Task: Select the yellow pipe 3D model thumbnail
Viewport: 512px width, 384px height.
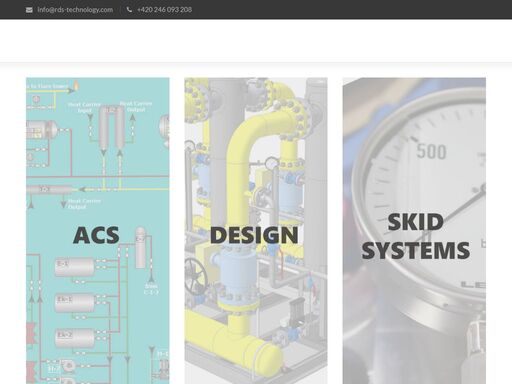Action: click(x=256, y=231)
